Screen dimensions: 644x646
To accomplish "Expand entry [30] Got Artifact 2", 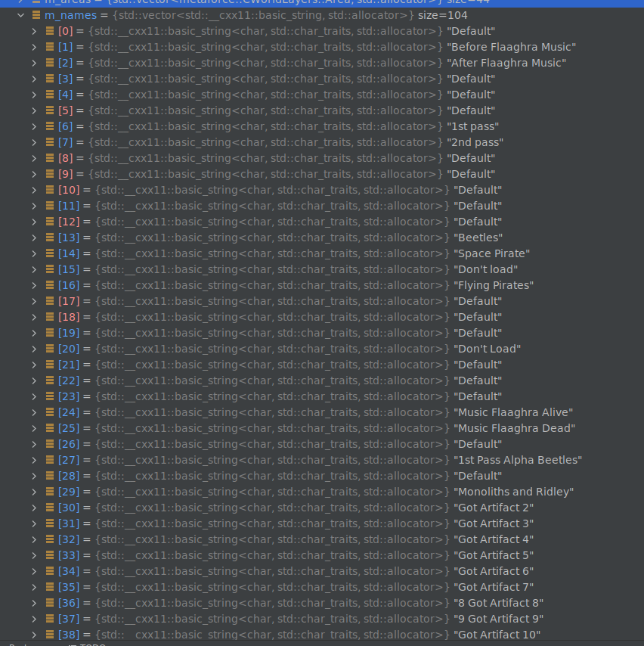I will (34, 507).
